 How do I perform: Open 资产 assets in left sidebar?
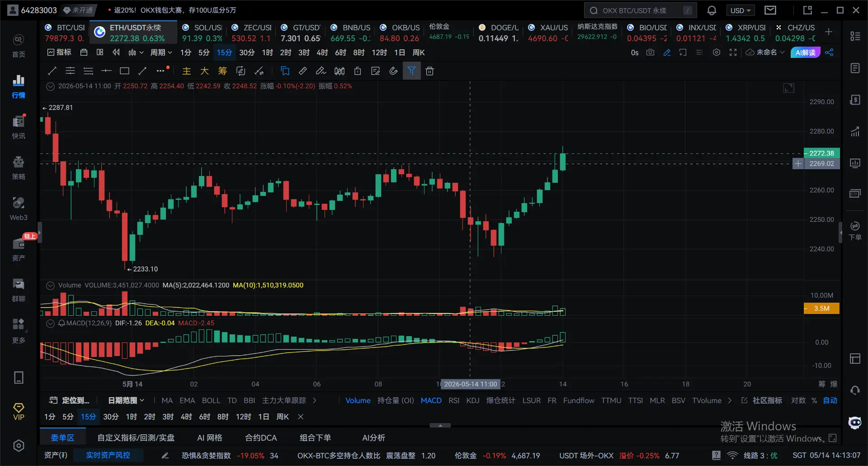[x=19, y=249]
